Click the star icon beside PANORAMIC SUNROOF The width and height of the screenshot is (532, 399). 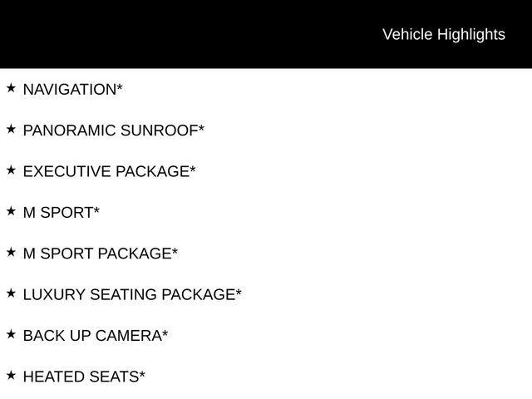click(11, 129)
